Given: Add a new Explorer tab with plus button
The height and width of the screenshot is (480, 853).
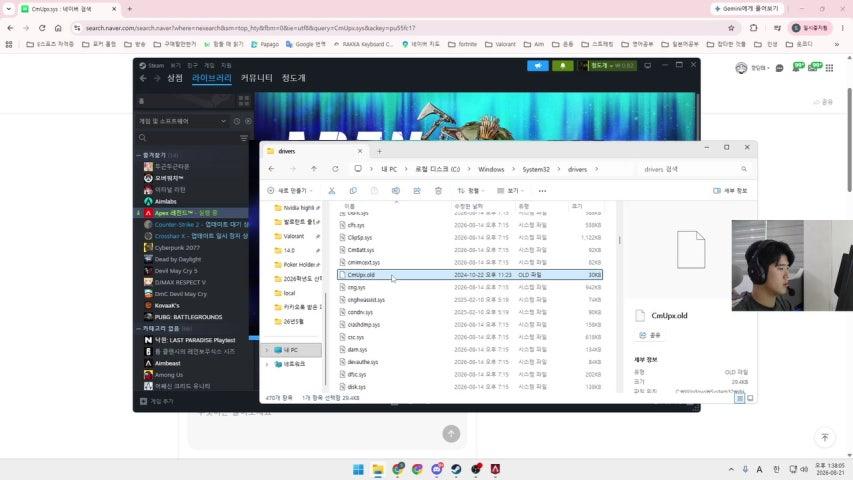Looking at the screenshot, I should [x=379, y=151].
